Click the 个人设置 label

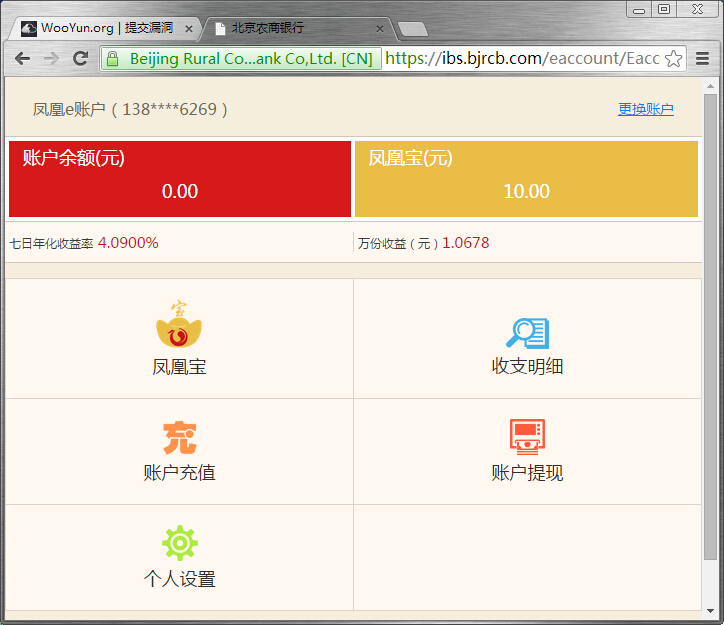(180, 579)
